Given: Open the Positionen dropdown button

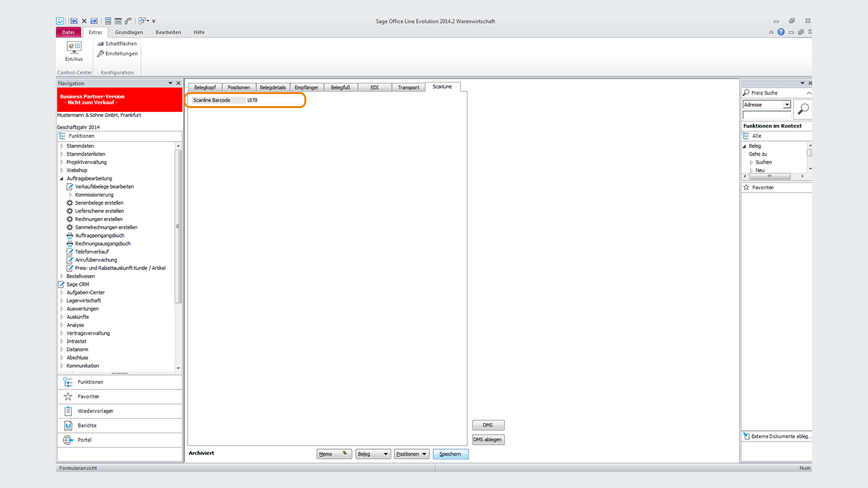Looking at the screenshot, I should click(x=412, y=454).
